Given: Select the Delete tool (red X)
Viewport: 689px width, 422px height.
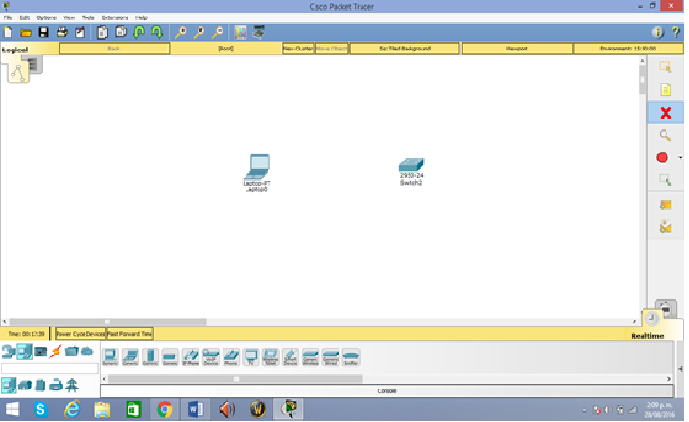Looking at the screenshot, I should point(665,113).
